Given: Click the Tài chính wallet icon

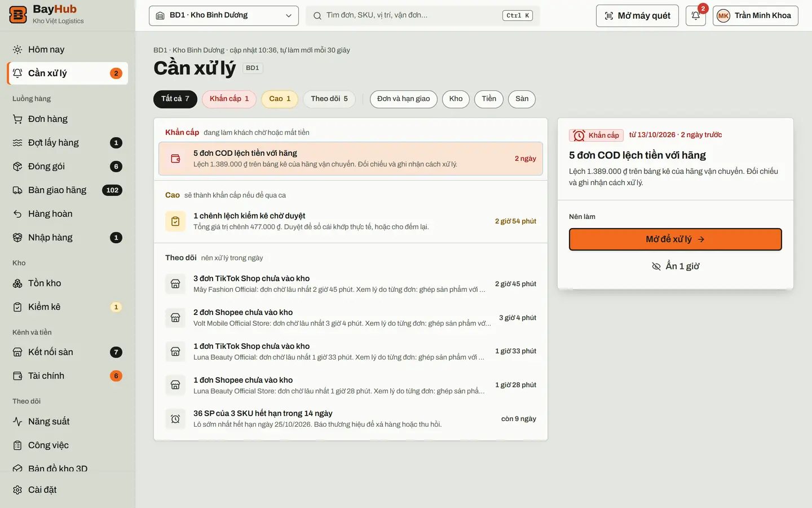Looking at the screenshot, I should [17, 376].
